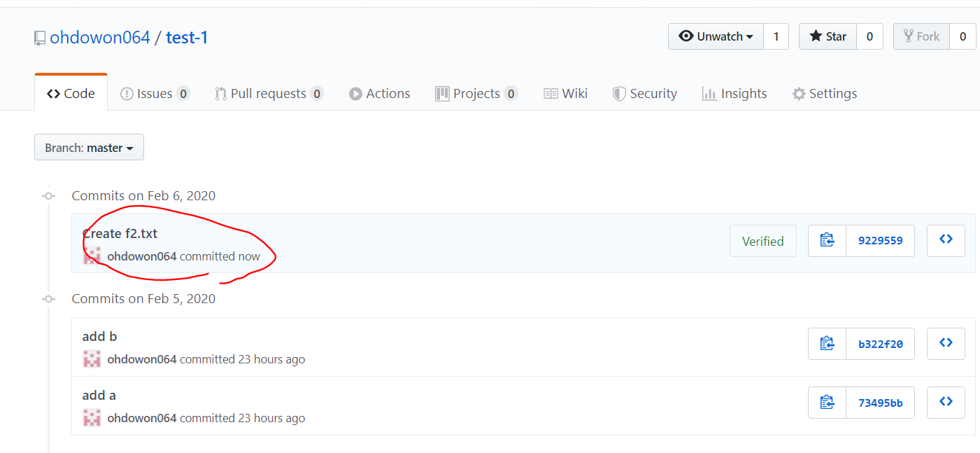Click avatar beside the 'add a' commit
980x453 pixels.
[x=92, y=418]
